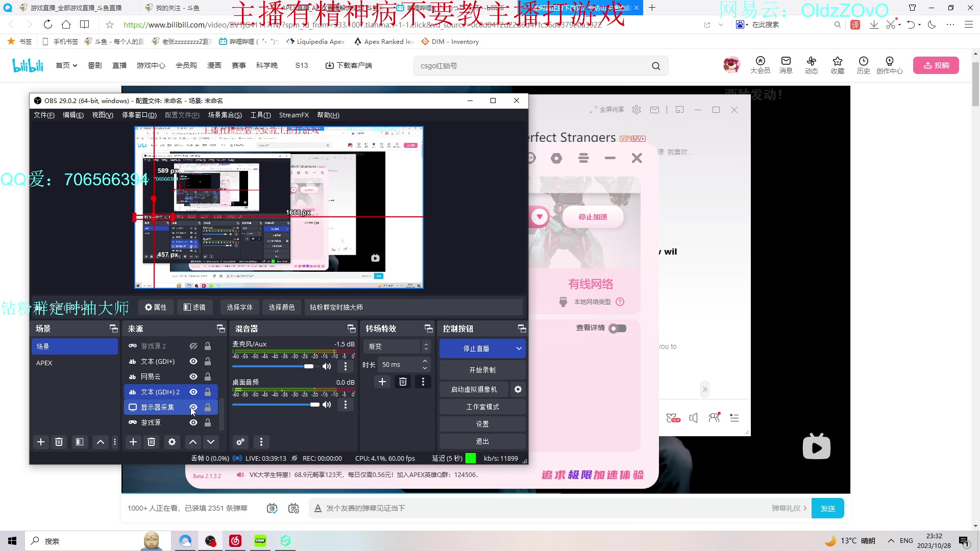The image size is (980, 551).
Task: Add a scene transition with plus icon
Action: [x=382, y=382]
